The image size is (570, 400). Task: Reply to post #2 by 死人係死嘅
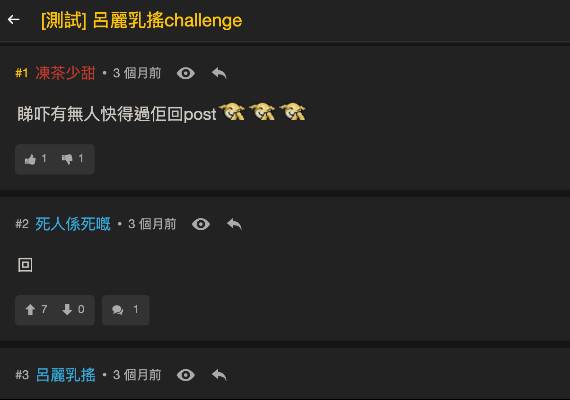[234, 224]
